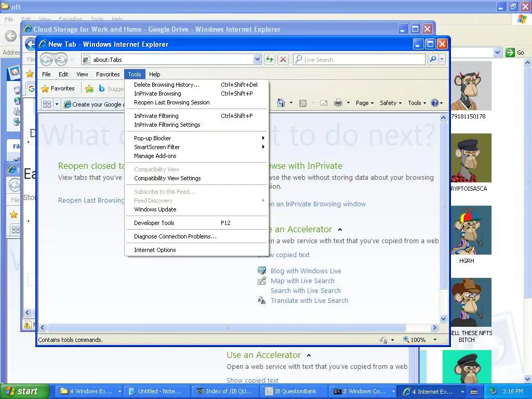The height and width of the screenshot is (399, 532).
Task: Click the Live Search magnifier button
Action: [433, 59]
